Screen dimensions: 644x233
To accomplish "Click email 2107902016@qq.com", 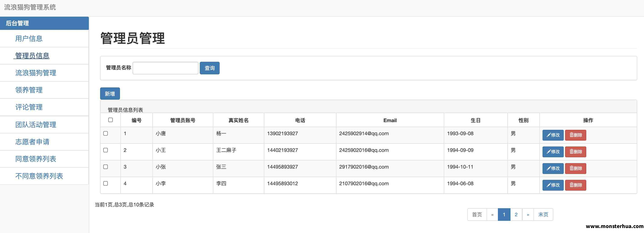I will click(364, 184).
